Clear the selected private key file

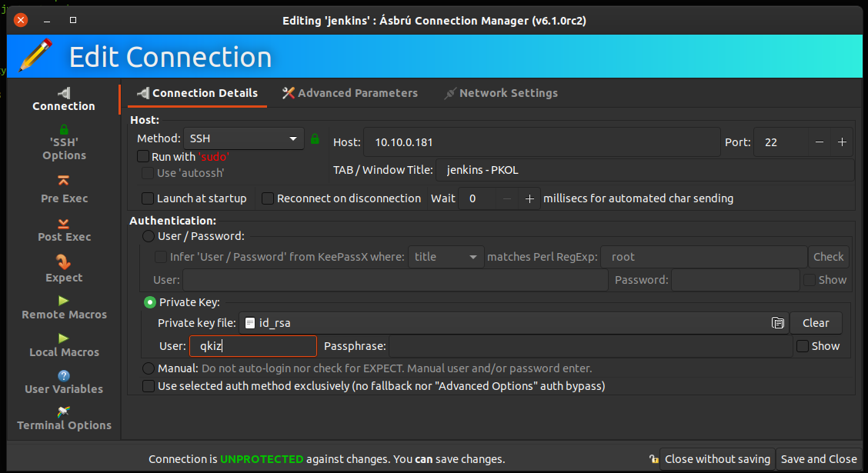816,322
